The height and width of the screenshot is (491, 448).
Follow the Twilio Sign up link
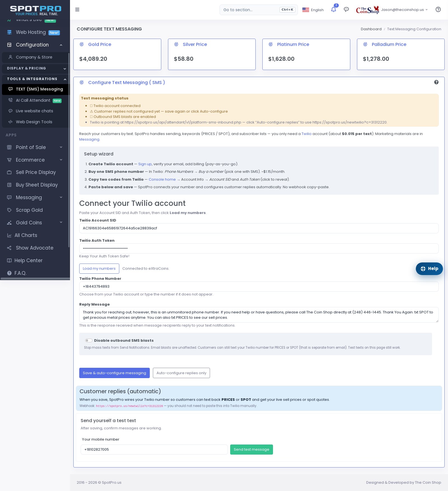[145, 164]
